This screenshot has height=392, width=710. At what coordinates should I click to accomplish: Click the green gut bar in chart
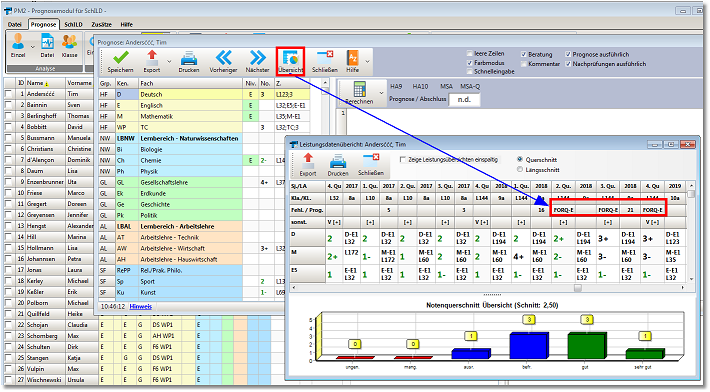586,346
